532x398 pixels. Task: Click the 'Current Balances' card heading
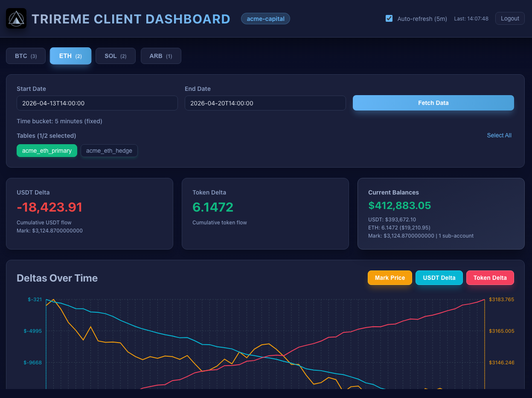(x=393, y=192)
